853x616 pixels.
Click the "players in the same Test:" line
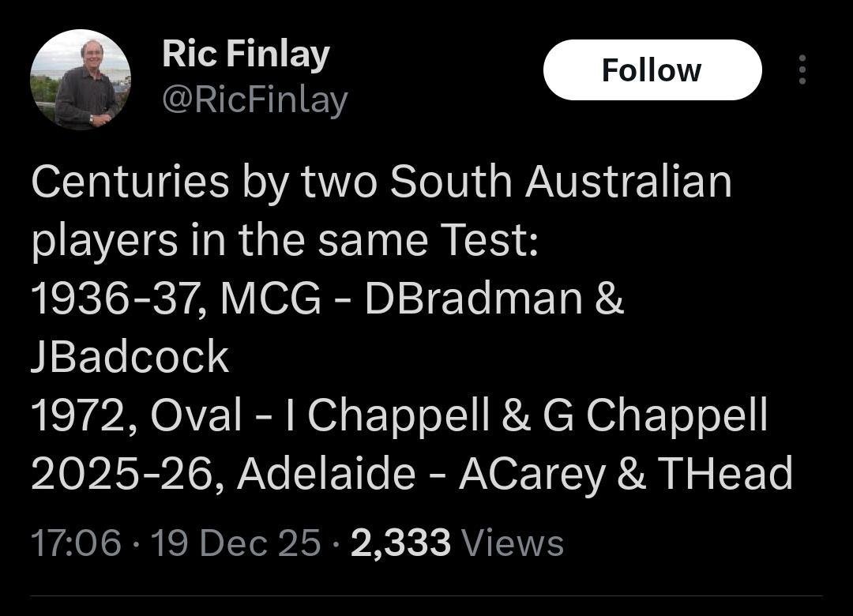tap(284, 239)
